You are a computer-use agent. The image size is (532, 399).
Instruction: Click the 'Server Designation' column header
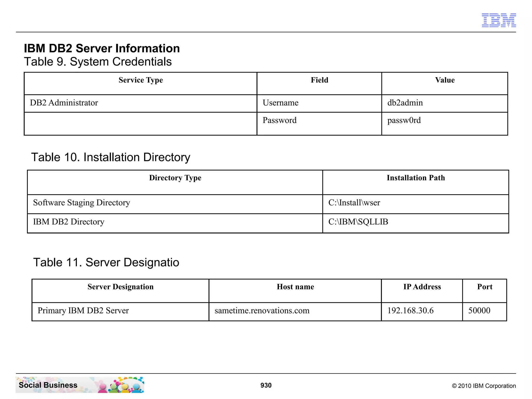click(121, 291)
